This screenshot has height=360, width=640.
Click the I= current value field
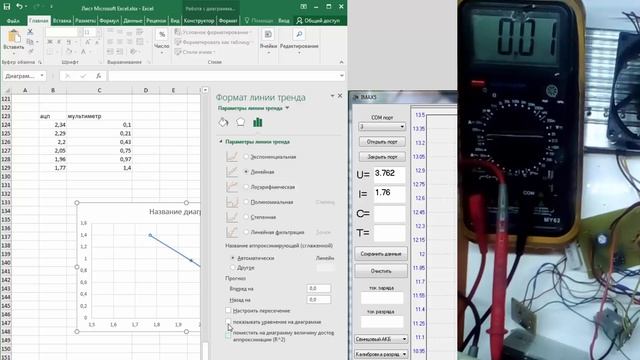pos(390,194)
